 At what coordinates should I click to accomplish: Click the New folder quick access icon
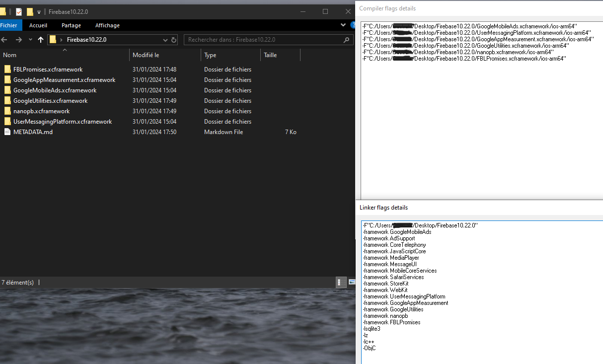click(30, 11)
